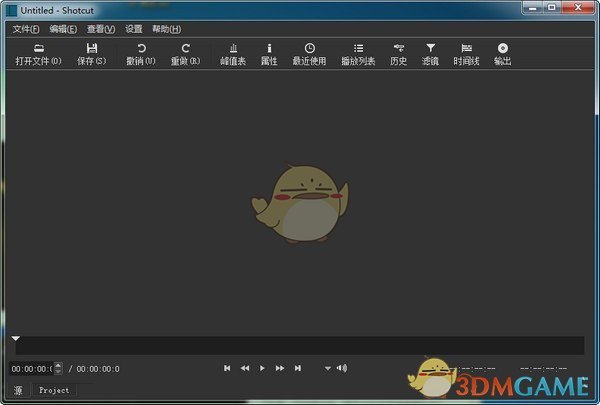The height and width of the screenshot is (405, 600).
Task: Switch to the 源 (Source) tab
Action: (x=18, y=390)
